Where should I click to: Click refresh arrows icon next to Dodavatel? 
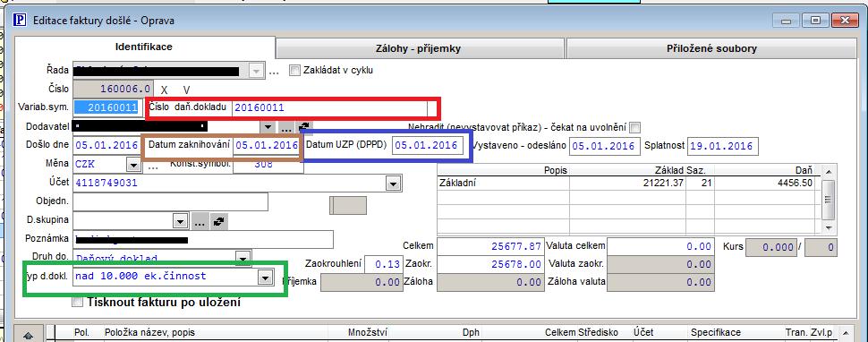click(305, 127)
